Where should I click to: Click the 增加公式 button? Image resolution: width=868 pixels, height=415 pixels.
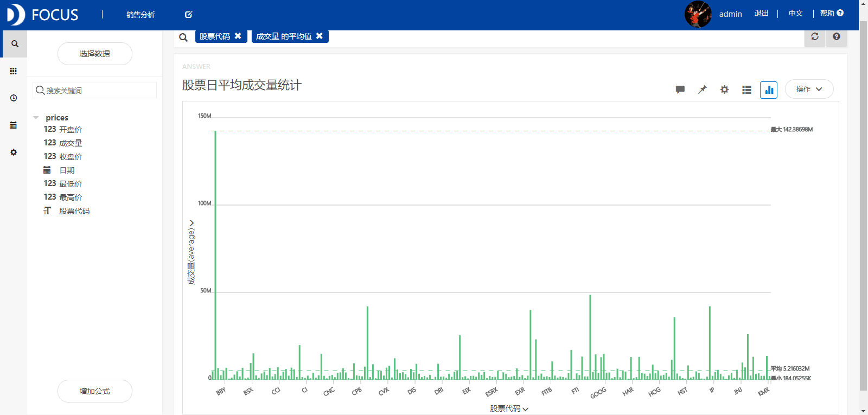pos(95,391)
